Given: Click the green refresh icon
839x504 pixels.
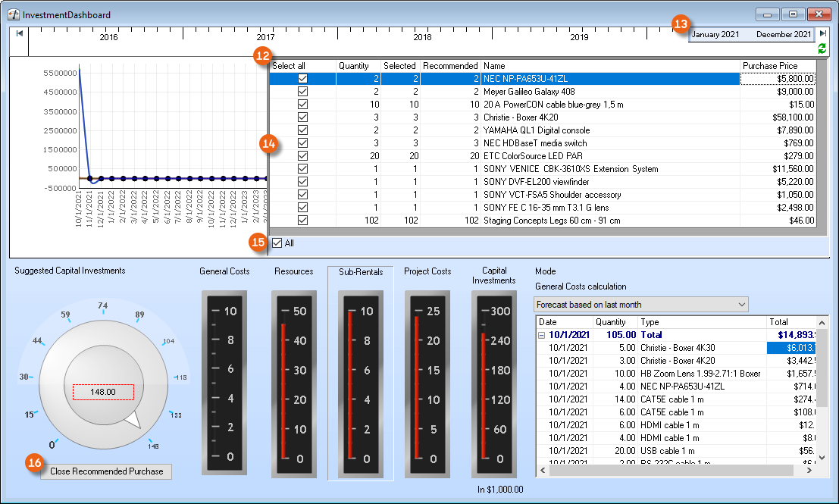Looking at the screenshot, I should coord(822,49).
